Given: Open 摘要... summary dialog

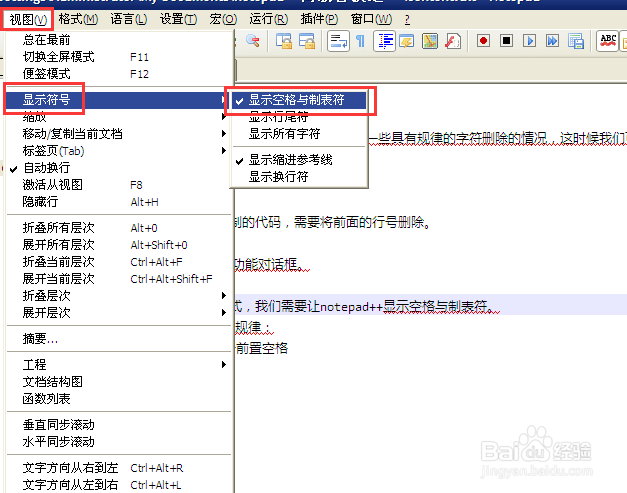Looking at the screenshot, I should click(119, 339).
